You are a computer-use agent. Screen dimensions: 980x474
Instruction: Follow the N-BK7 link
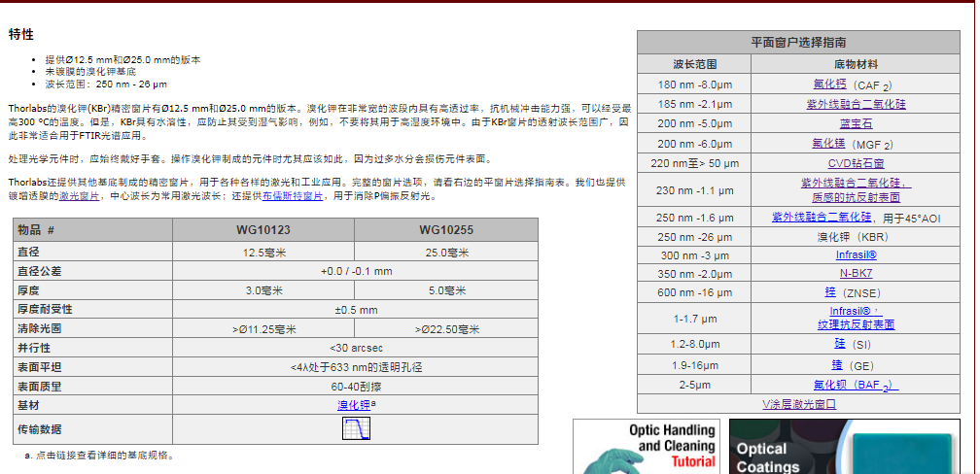[x=856, y=274]
